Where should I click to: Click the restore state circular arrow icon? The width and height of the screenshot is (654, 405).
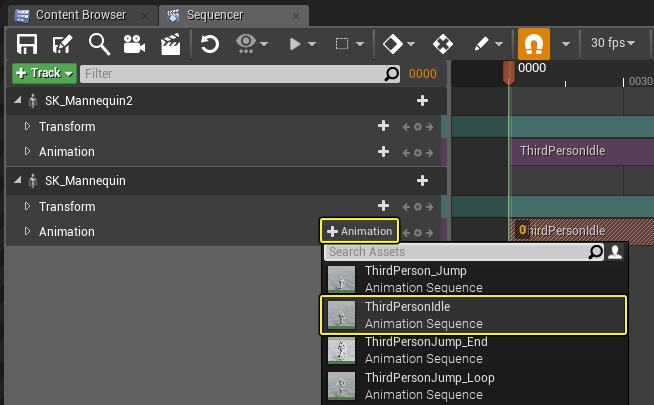209,44
